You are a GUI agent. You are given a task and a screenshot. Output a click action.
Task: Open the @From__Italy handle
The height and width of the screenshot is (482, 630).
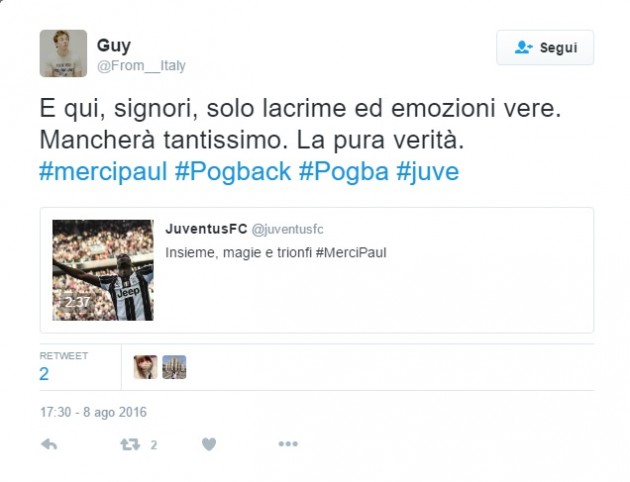(x=141, y=65)
